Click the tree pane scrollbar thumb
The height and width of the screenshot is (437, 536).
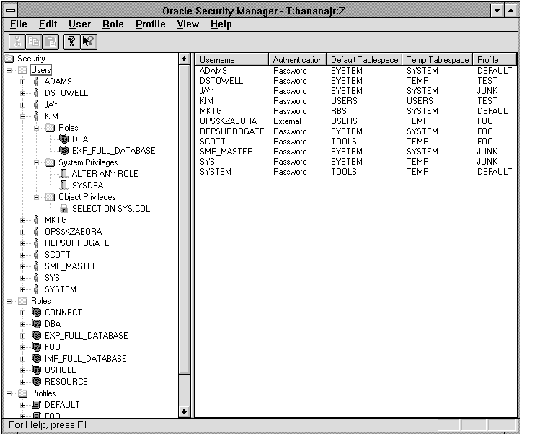point(184,219)
